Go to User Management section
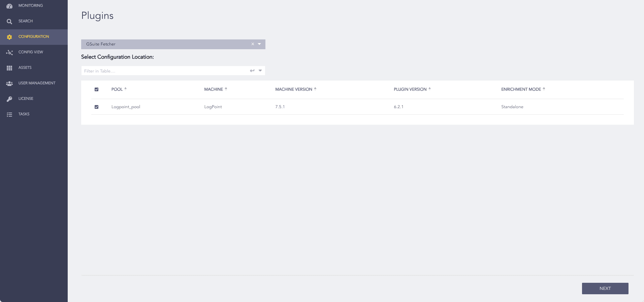The height and width of the screenshot is (302, 644). click(x=37, y=83)
